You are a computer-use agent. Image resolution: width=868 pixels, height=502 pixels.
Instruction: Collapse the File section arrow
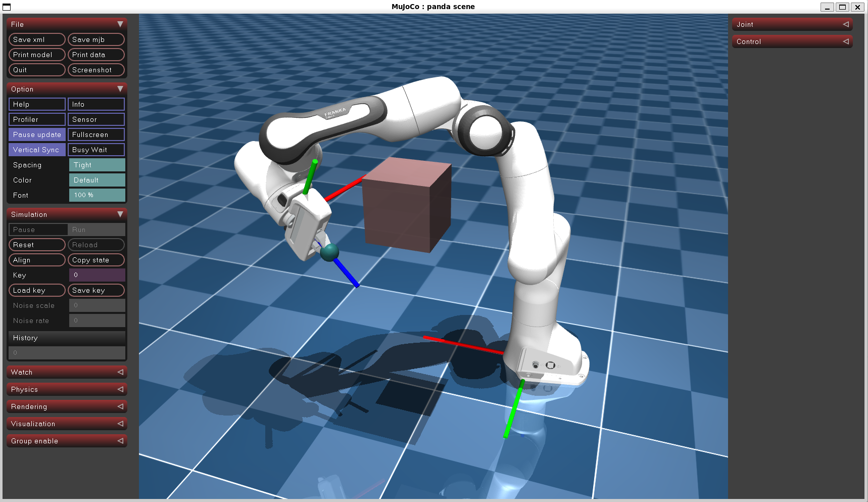click(120, 24)
